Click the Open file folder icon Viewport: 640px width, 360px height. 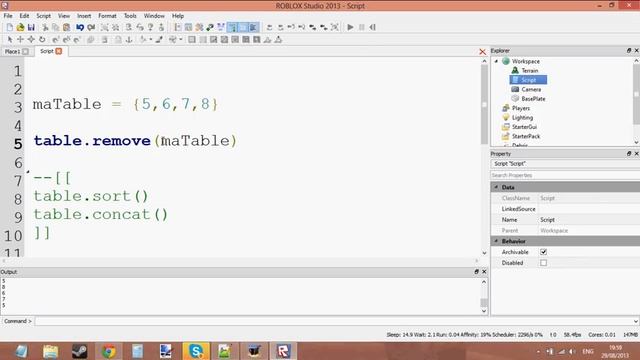tap(20, 27)
